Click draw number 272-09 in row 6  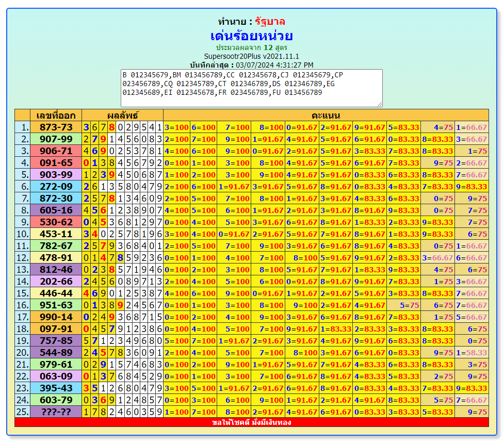(x=56, y=187)
